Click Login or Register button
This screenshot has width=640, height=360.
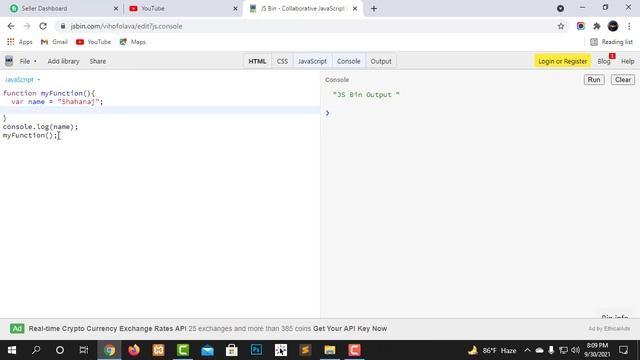tap(562, 61)
